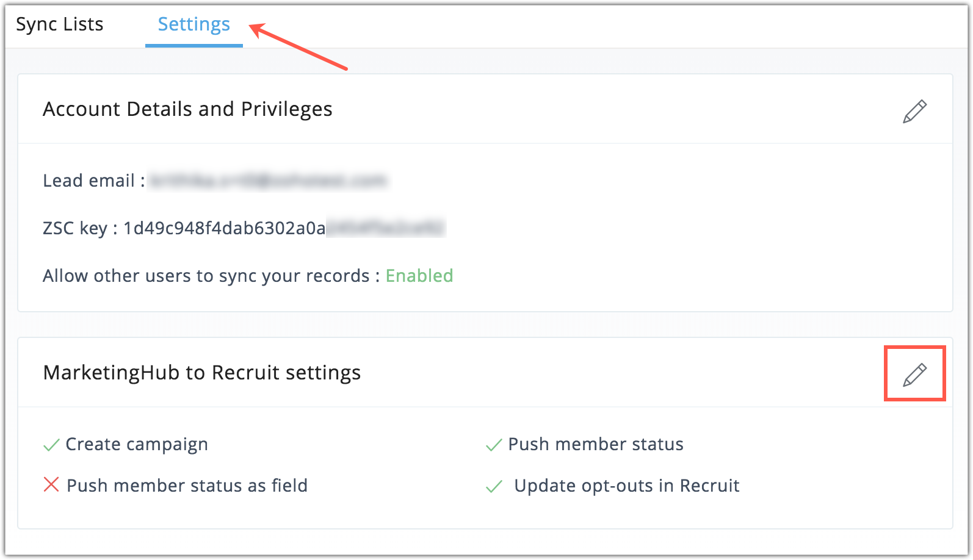This screenshot has width=973, height=560.
Task: Click pencil icon for MarketingHub to Recruit settings
Action: pos(914,375)
